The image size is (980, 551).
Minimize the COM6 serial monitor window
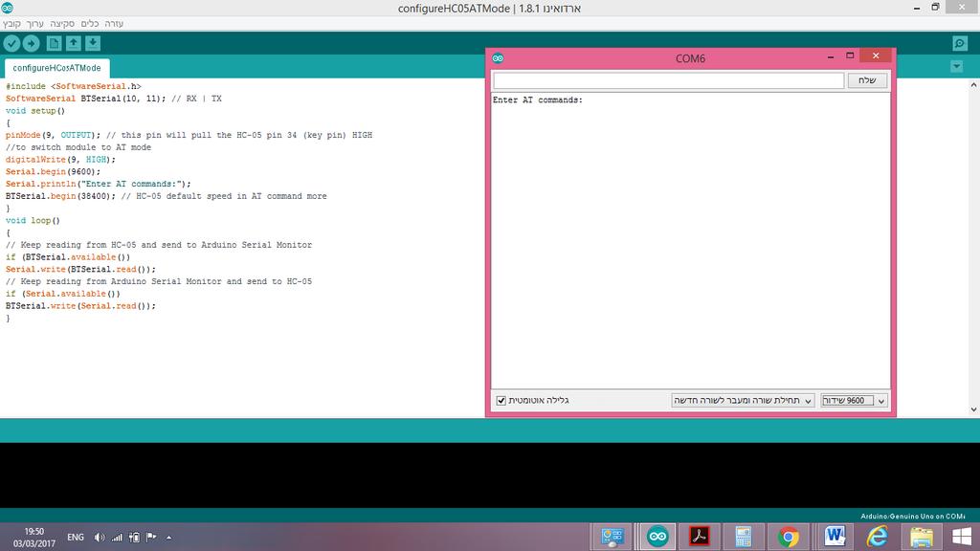click(831, 56)
